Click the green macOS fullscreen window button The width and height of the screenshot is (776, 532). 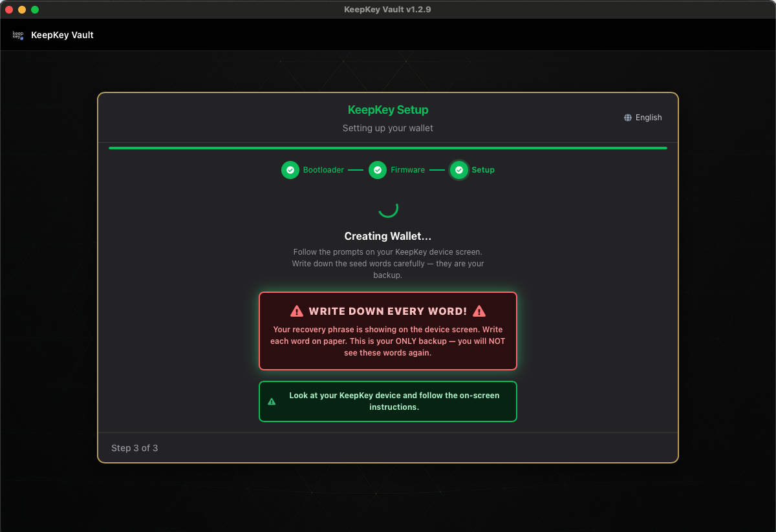click(x=35, y=10)
